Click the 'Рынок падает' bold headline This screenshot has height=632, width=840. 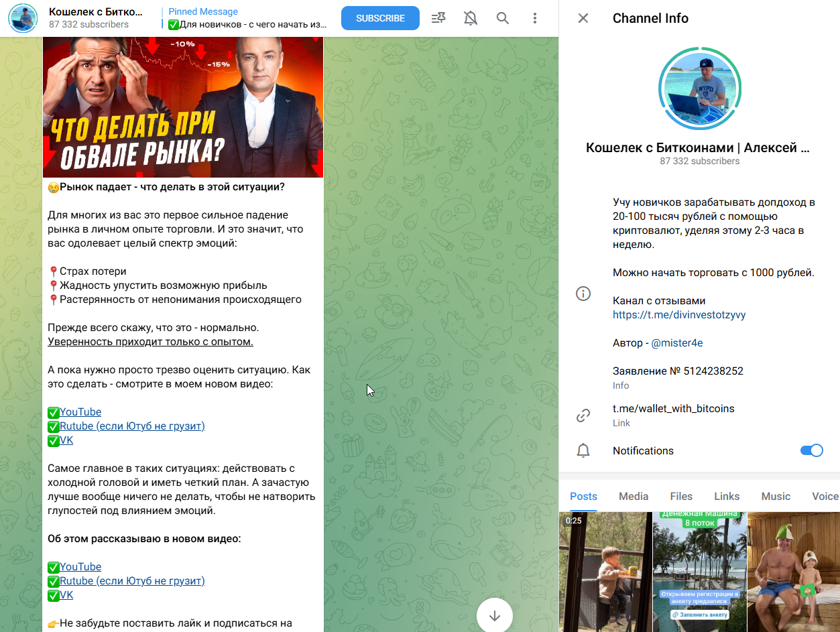pos(172,187)
